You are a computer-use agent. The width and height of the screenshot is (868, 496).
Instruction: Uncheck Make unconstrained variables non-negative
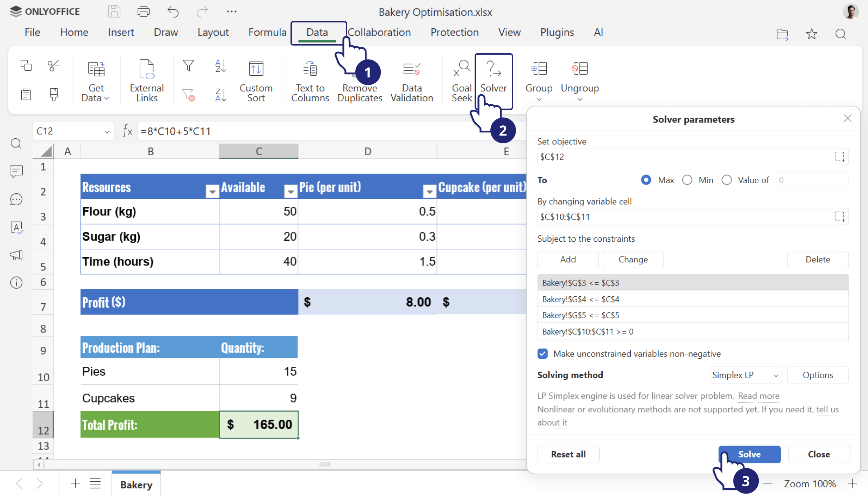click(542, 354)
